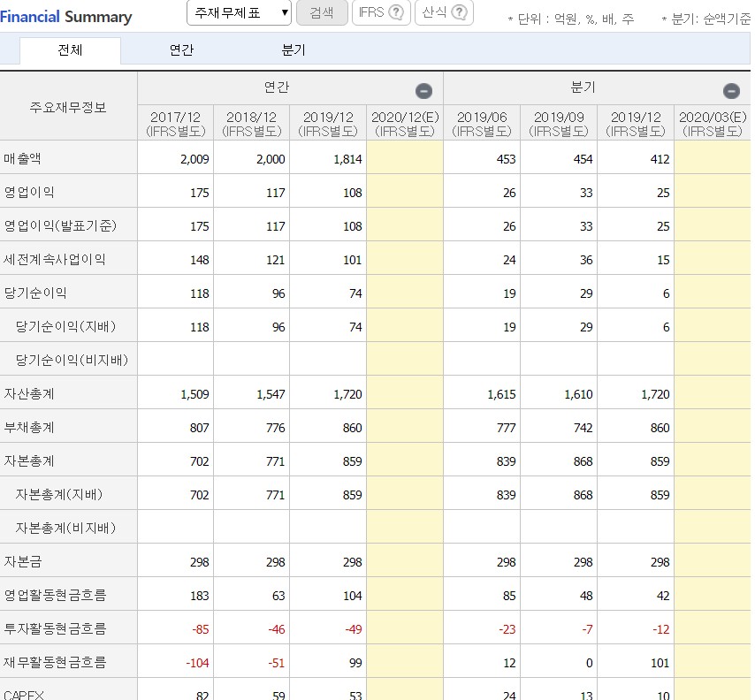Click the 454 quarterly sales value
The width and height of the screenshot is (755, 700).
pyautogui.click(x=583, y=159)
